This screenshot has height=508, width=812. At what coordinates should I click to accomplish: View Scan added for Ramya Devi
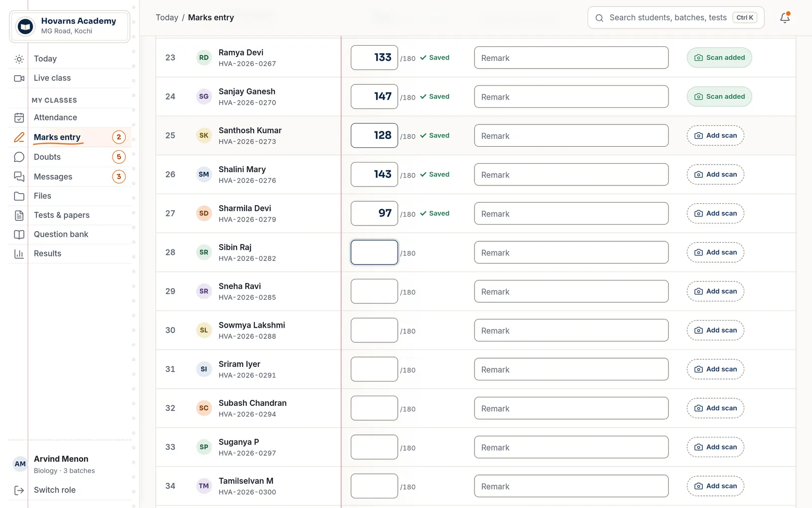720,57
